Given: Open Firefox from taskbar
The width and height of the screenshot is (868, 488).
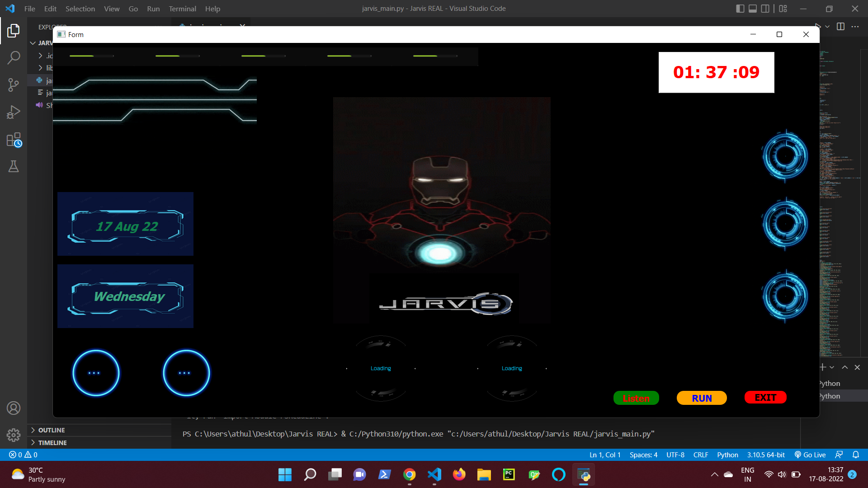Looking at the screenshot, I should pyautogui.click(x=459, y=474).
